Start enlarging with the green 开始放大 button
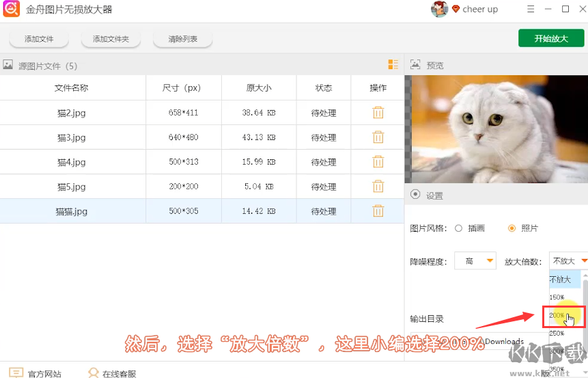 [551, 38]
